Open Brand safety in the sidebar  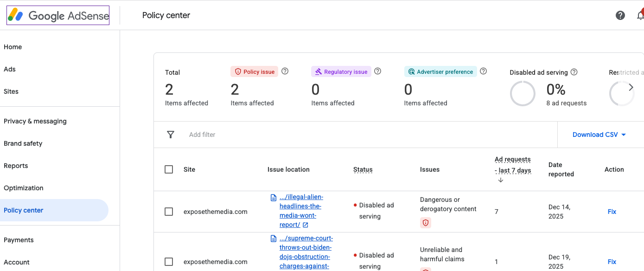point(23,143)
